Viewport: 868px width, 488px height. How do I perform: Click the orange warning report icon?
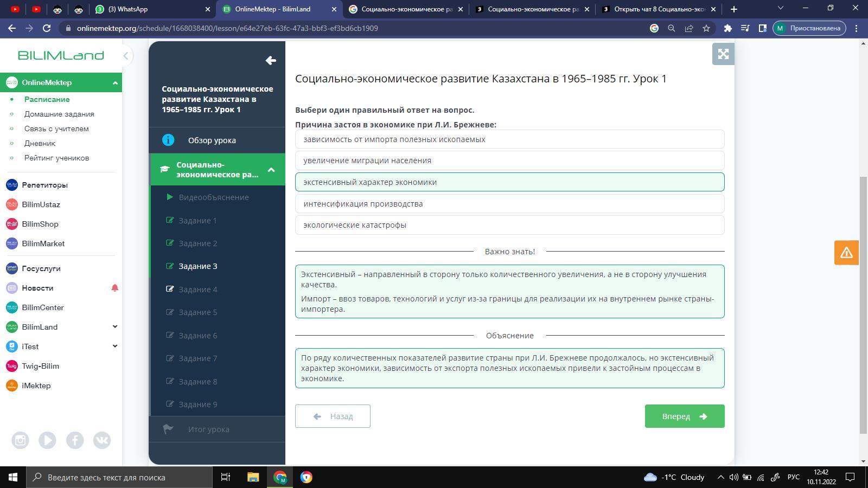846,253
